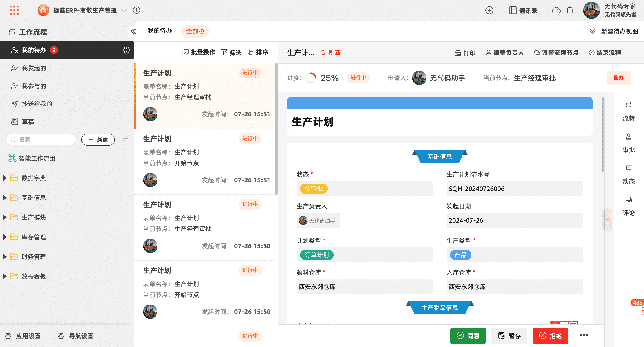Go to 我发起的 menu item
644x347 pixels.
click(34, 68)
